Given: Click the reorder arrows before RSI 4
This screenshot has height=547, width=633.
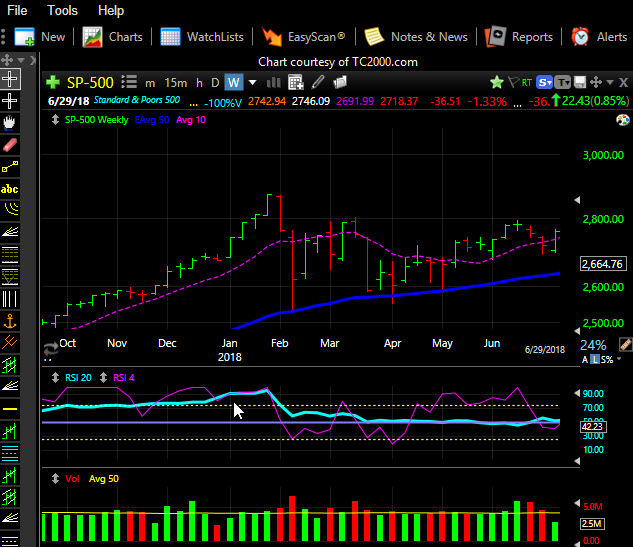Looking at the screenshot, I should click(x=103, y=377).
